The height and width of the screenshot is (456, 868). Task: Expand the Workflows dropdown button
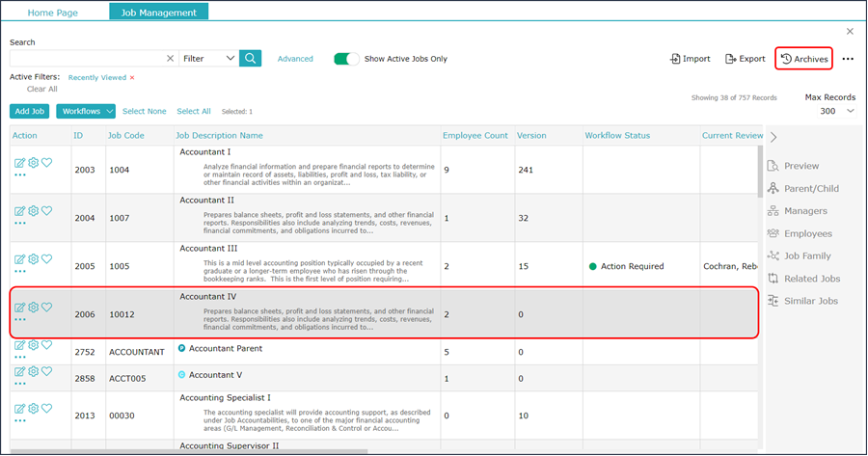click(x=86, y=112)
